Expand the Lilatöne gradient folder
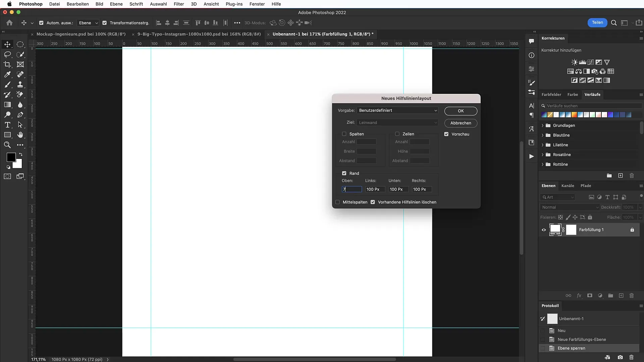 pyautogui.click(x=542, y=145)
